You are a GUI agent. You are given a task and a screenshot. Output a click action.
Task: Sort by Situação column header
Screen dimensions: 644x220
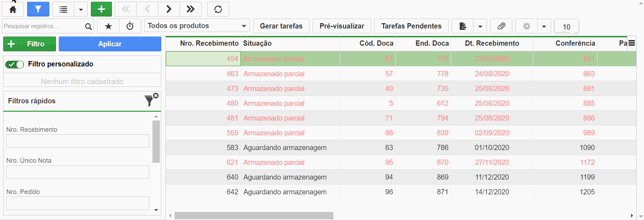click(x=257, y=43)
